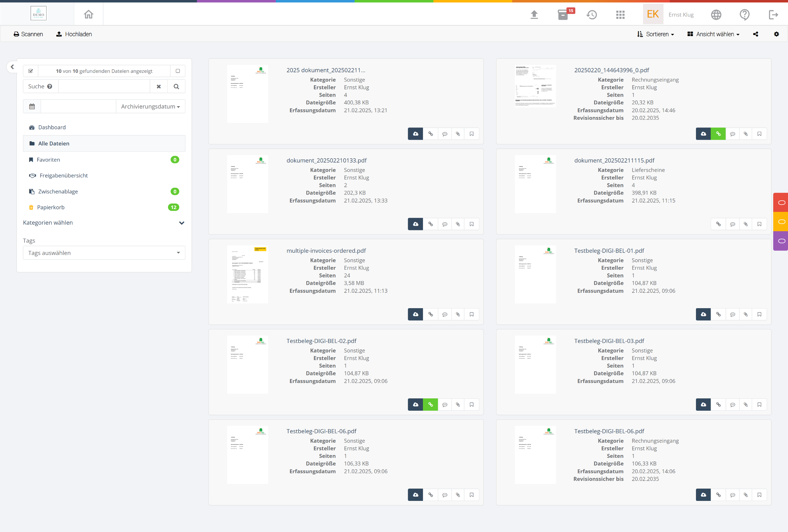Image resolution: width=788 pixels, height=532 pixels.
Task: Open the Archivierungsdatum dropdown
Action: coord(150,107)
